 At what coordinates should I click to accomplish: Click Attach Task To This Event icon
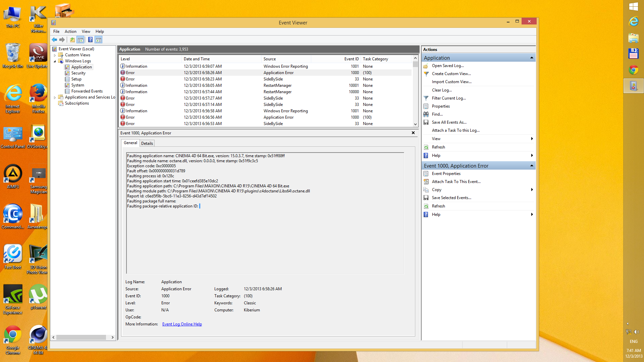coord(426,182)
